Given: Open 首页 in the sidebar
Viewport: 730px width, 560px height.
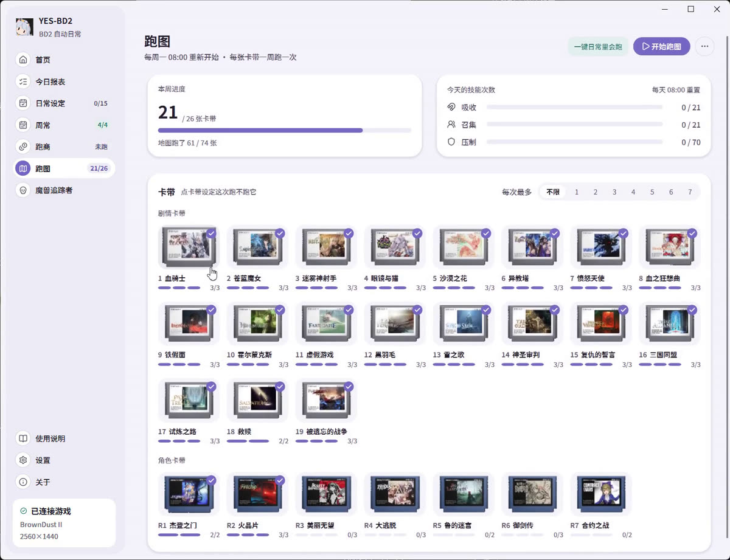Looking at the screenshot, I should click(64, 60).
